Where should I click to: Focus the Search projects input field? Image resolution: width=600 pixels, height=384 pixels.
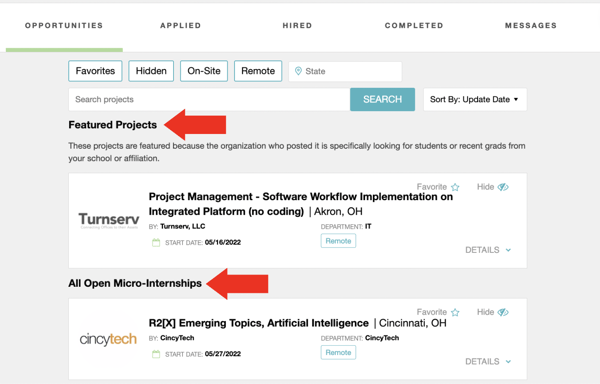[x=209, y=99]
